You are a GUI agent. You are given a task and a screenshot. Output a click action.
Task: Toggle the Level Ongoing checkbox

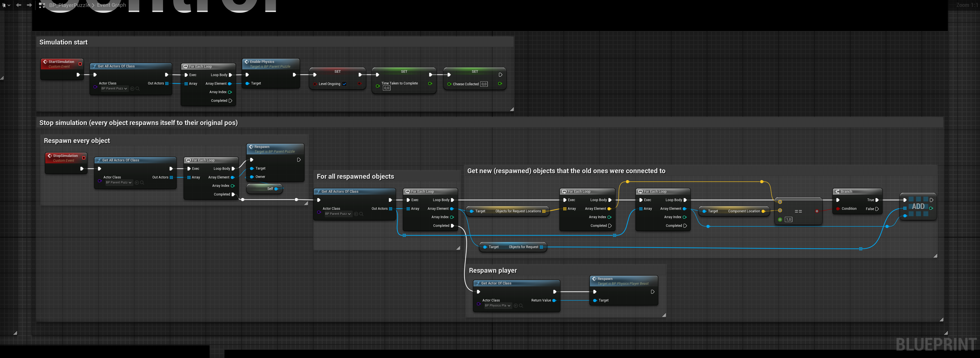pos(344,84)
